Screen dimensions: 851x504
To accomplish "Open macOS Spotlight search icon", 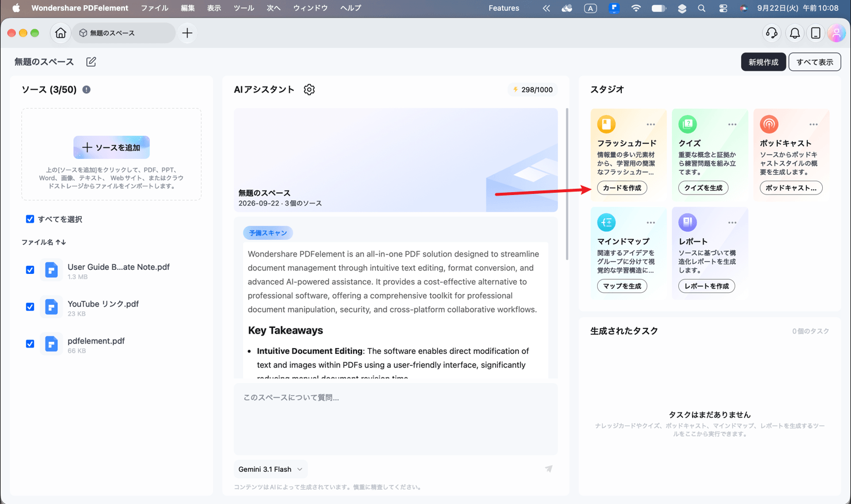I will point(701,8).
